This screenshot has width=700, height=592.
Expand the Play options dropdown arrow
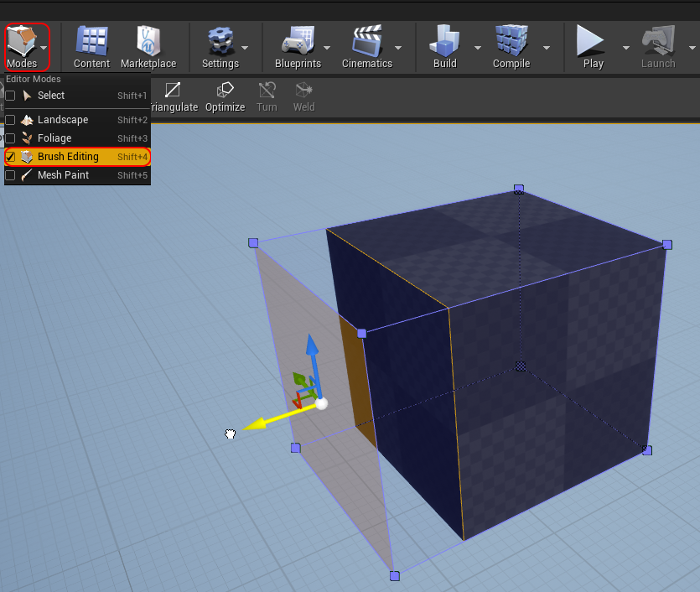(x=625, y=48)
